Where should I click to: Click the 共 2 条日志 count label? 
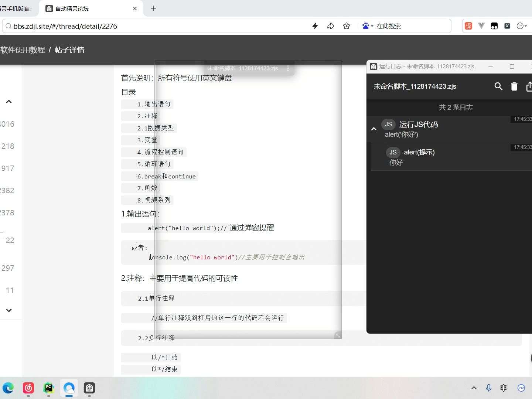tap(456, 108)
